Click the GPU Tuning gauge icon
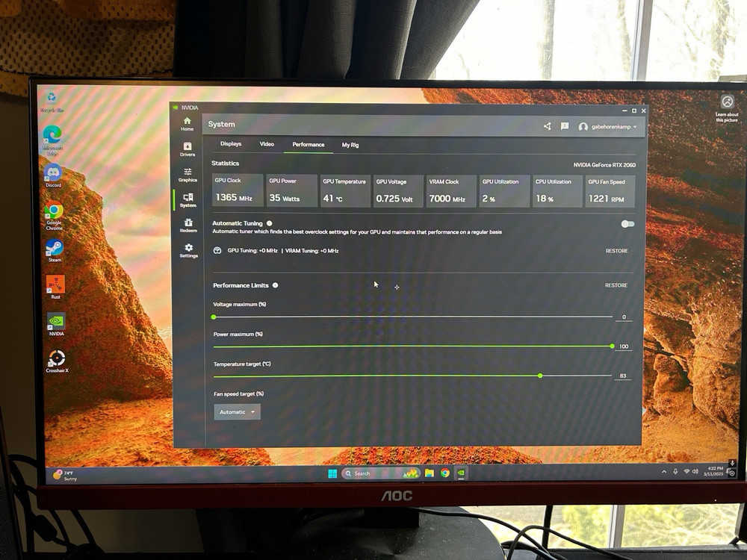The width and height of the screenshot is (747, 560). 217,250
